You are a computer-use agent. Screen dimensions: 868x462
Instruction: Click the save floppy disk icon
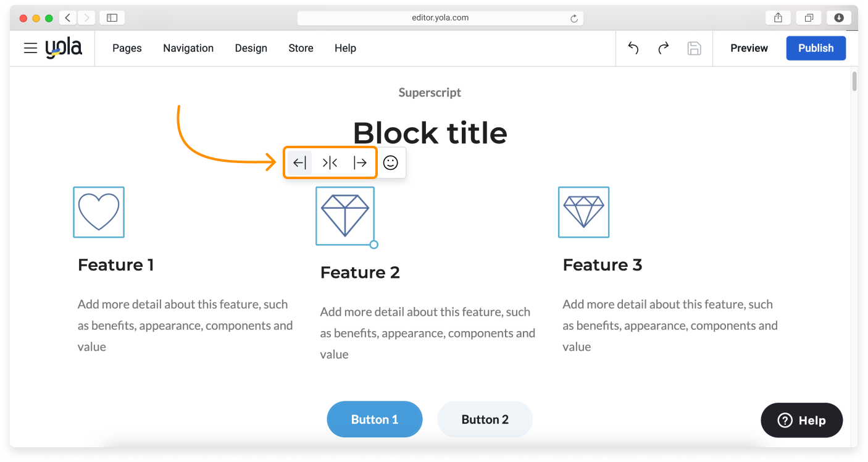point(695,48)
